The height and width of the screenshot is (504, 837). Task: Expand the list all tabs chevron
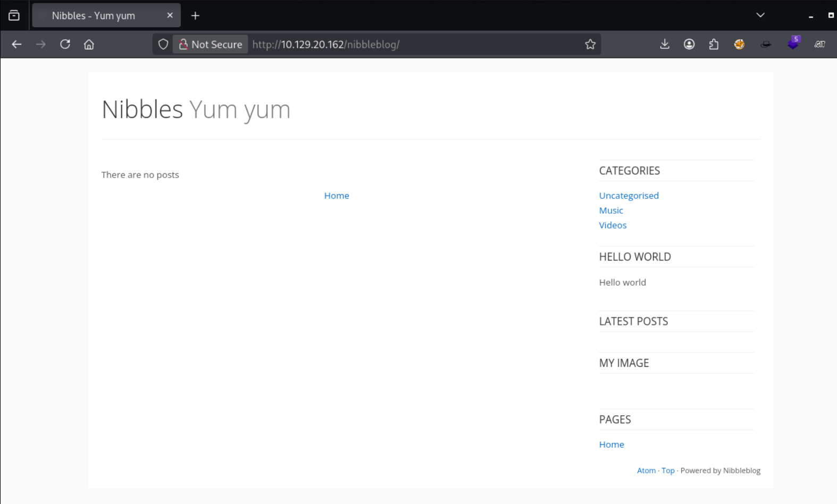(x=760, y=15)
